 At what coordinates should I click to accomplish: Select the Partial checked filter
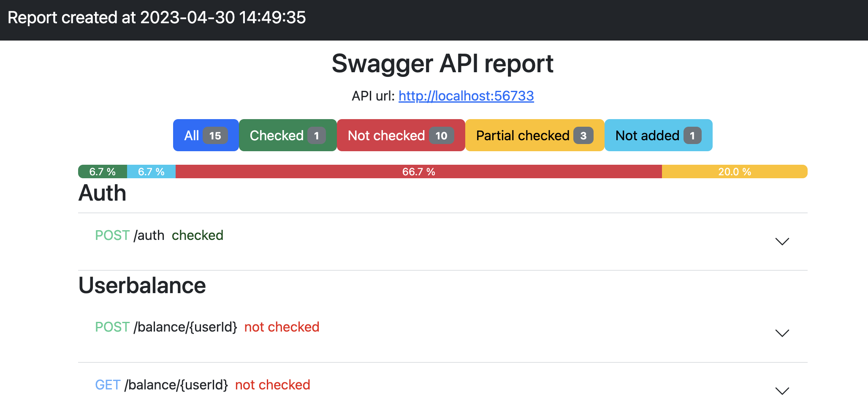click(534, 136)
